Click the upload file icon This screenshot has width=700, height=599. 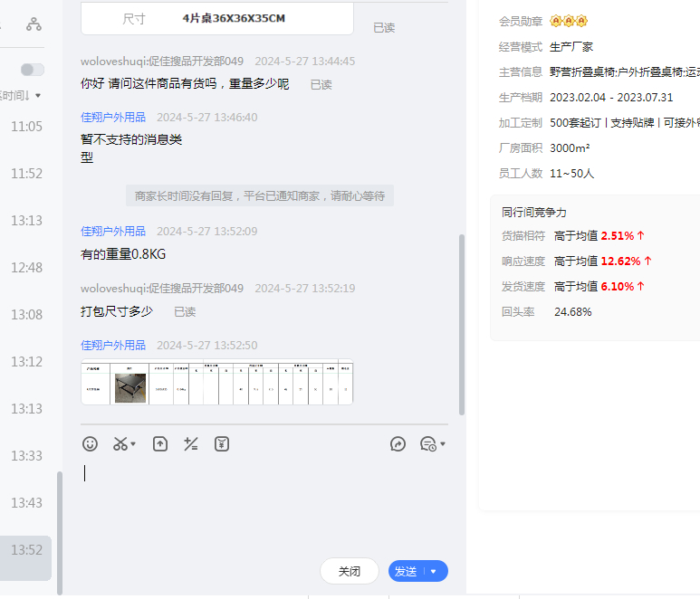coord(160,444)
